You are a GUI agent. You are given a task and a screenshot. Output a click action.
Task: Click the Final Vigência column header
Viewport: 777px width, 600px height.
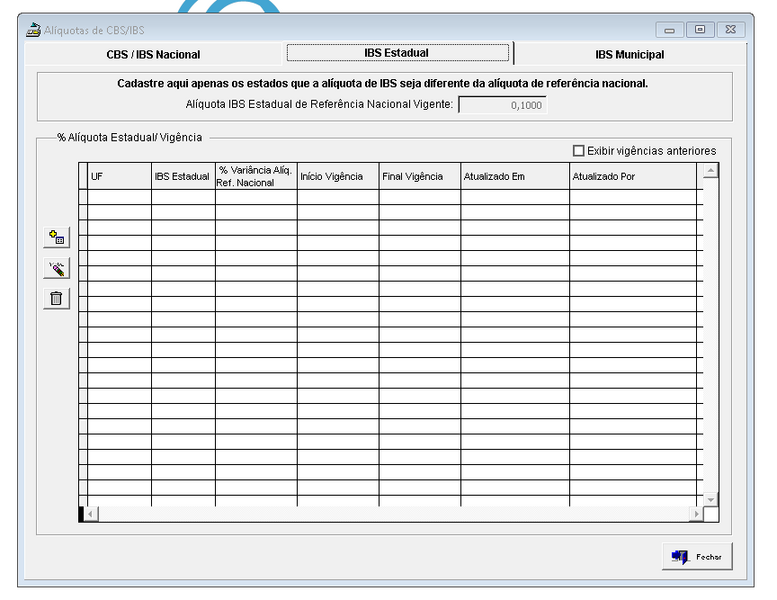tap(419, 176)
